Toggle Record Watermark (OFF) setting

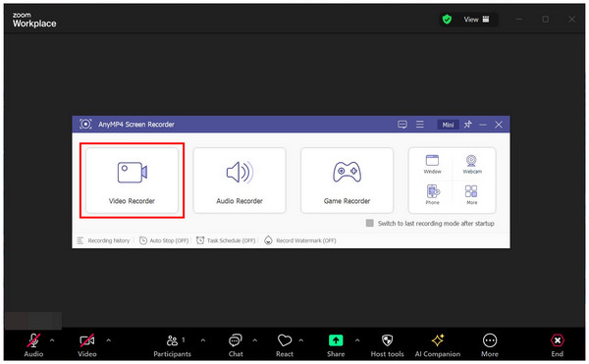pyautogui.click(x=300, y=240)
